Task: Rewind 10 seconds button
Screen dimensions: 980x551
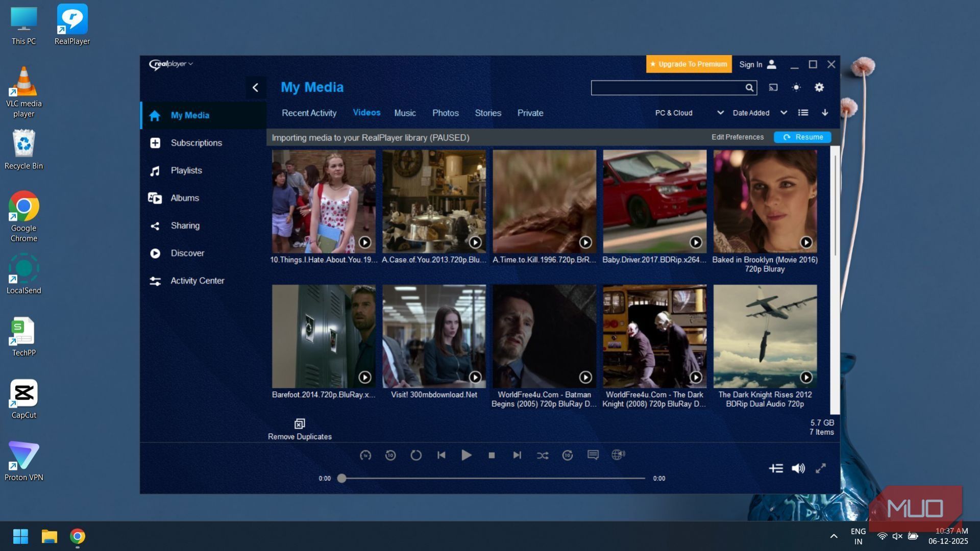Action: click(390, 455)
